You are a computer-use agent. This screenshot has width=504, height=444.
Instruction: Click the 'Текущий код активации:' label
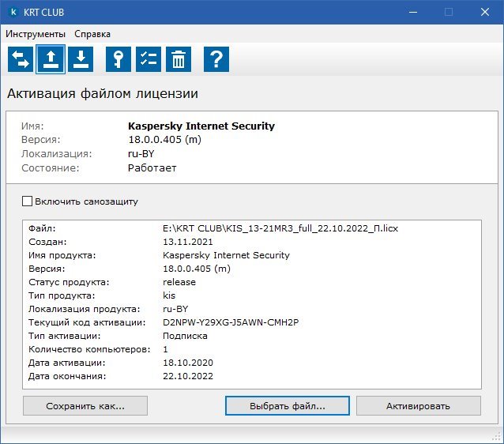click(x=87, y=322)
